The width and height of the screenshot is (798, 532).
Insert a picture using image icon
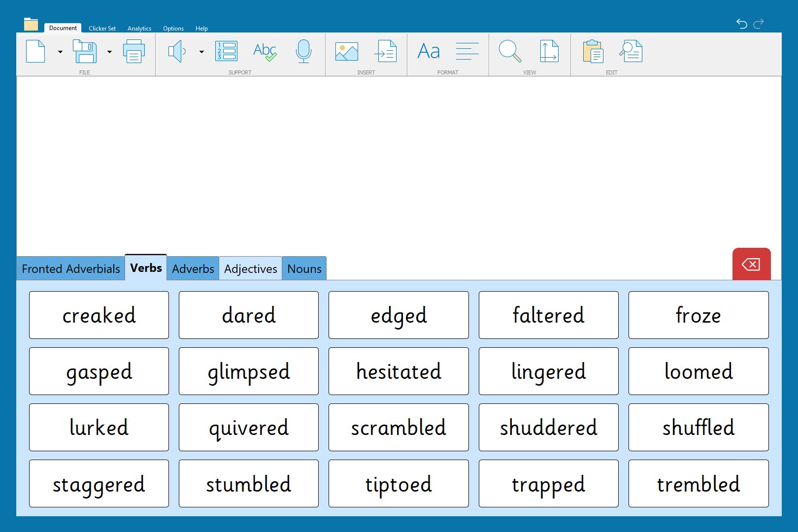[x=346, y=51]
